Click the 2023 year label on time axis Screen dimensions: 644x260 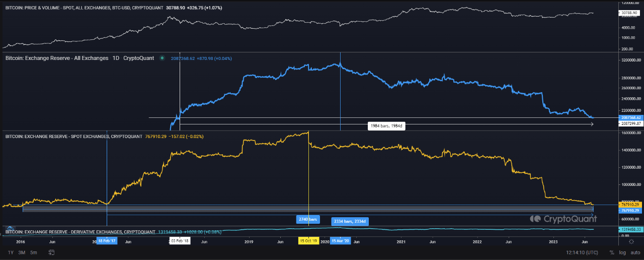point(553,242)
